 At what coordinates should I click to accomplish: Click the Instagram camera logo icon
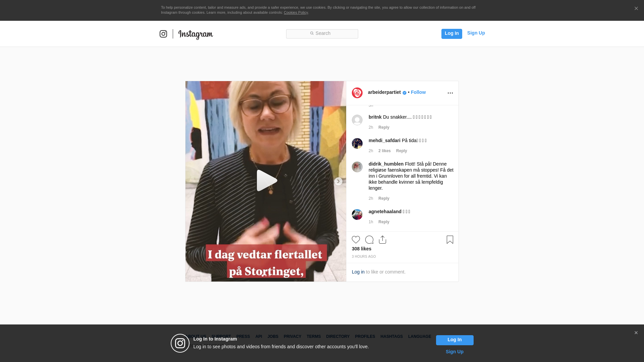[163, 34]
